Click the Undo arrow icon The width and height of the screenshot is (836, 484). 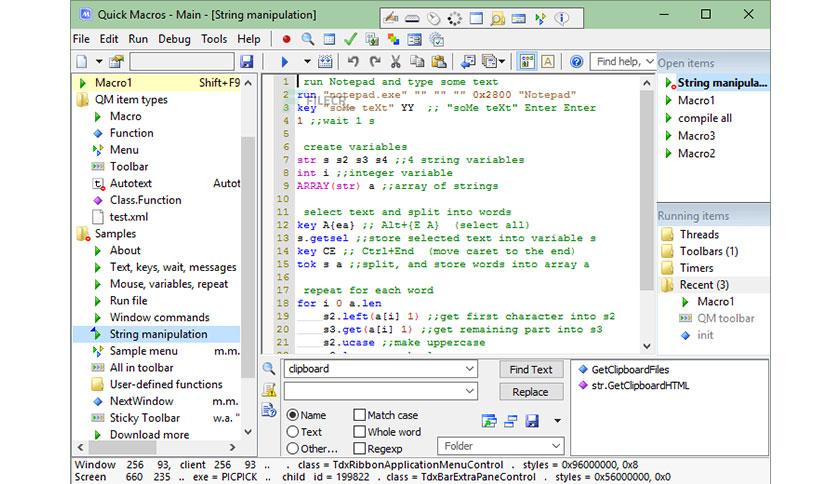coord(353,62)
